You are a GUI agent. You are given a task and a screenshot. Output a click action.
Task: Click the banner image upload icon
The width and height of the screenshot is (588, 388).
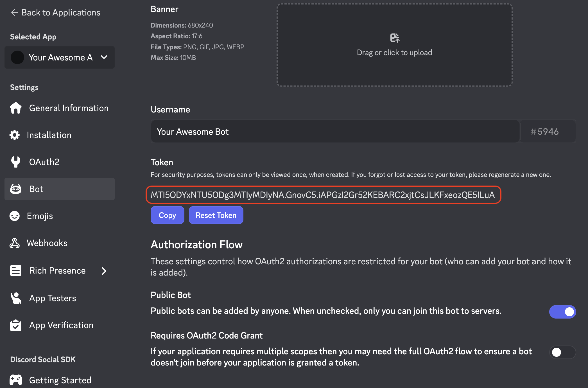point(395,38)
